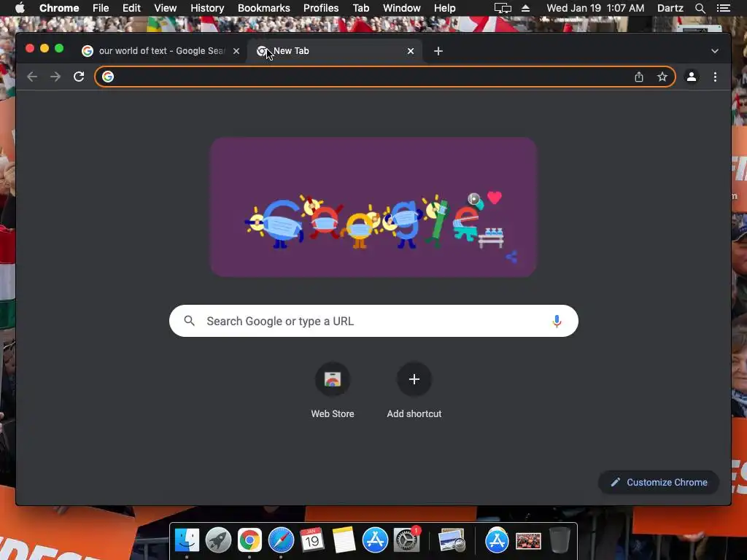
Task: Open the Apple menu
Action: coord(20,8)
